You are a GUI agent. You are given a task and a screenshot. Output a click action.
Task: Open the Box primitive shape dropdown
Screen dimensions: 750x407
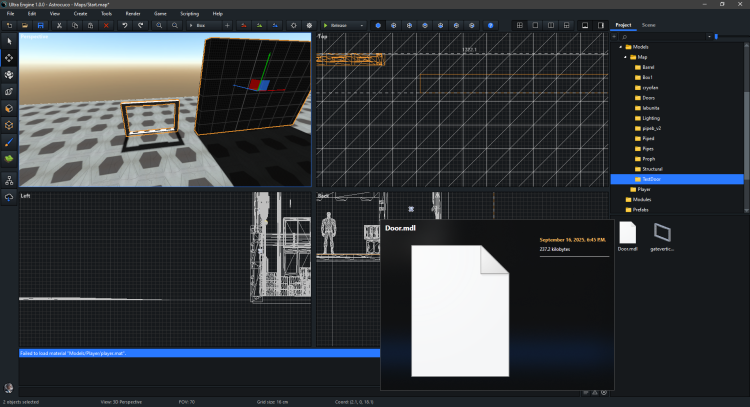[x=205, y=24]
